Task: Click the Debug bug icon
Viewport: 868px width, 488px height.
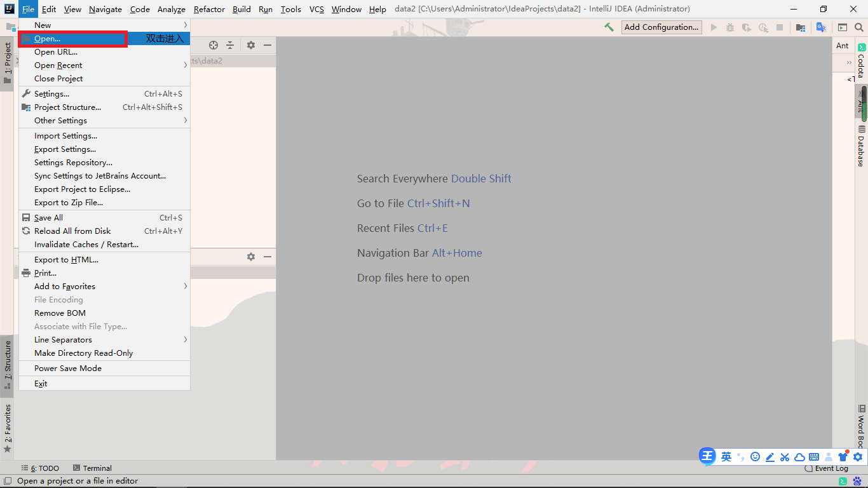Action: coord(730,27)
